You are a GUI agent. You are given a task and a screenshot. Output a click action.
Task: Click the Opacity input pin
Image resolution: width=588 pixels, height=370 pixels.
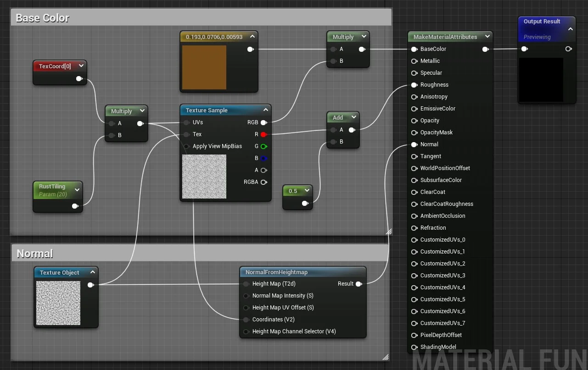click(x=414, y=121)
